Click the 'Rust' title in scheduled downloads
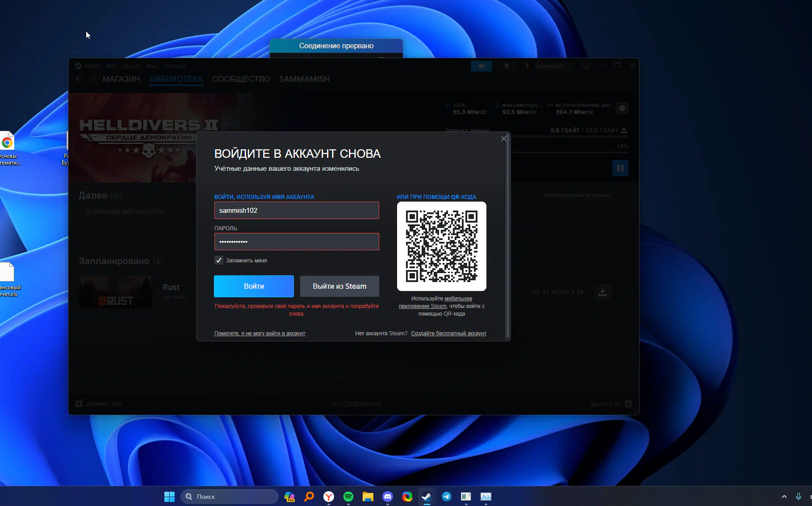 (x=171, y=287)
